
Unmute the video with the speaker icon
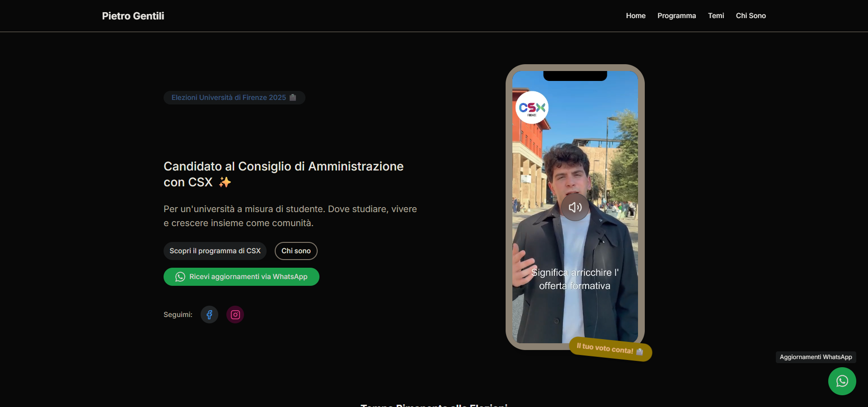(x=575, y=207)
